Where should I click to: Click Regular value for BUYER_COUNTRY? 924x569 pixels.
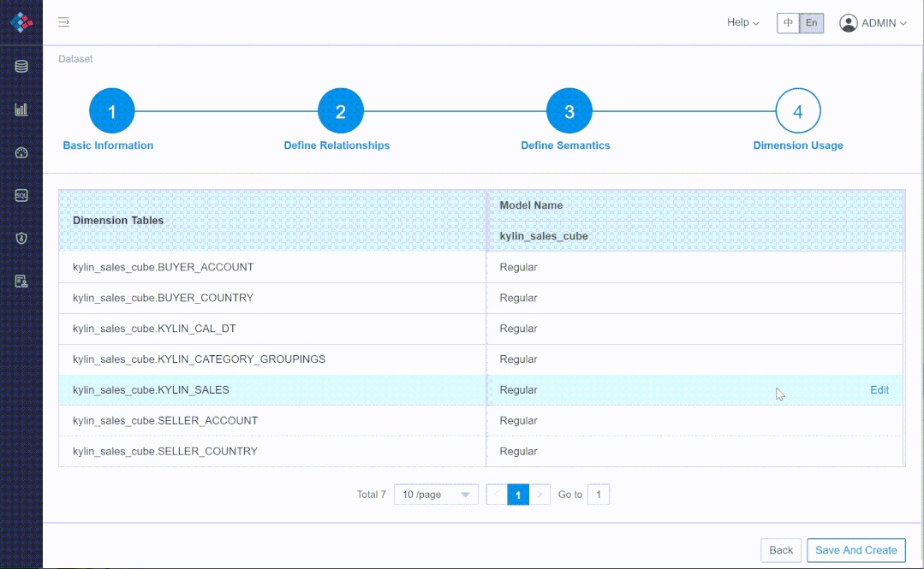(519, 298)
